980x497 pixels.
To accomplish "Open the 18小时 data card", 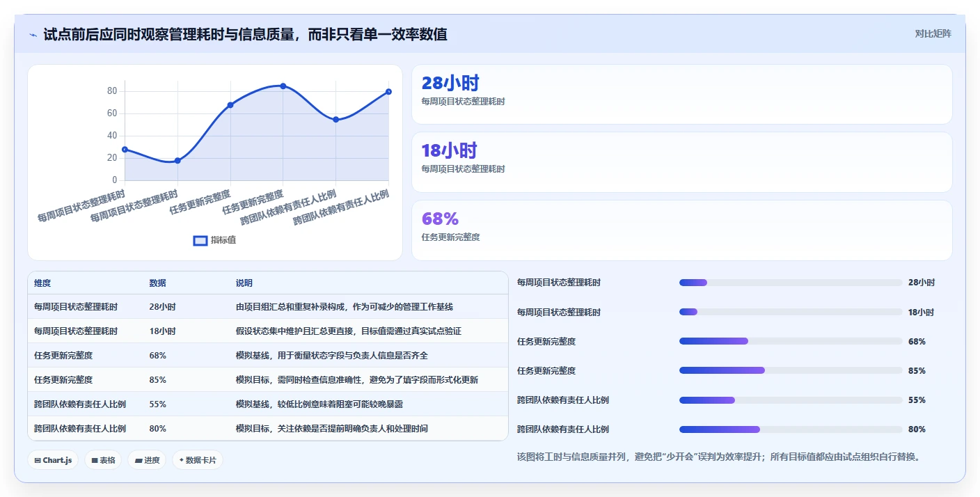I will (x=682, y=162).
